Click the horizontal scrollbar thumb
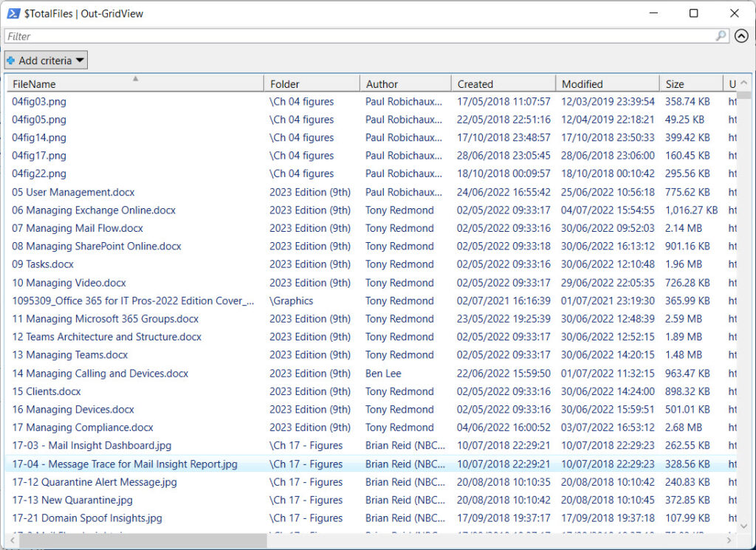756x550 pixels. coord(142,540)
